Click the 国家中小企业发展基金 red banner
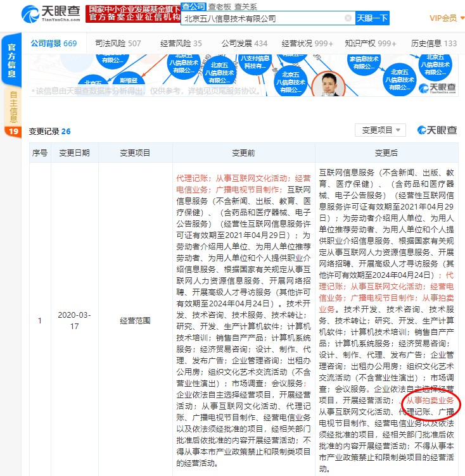Screen dimensions: 465x476 (133, 14)
